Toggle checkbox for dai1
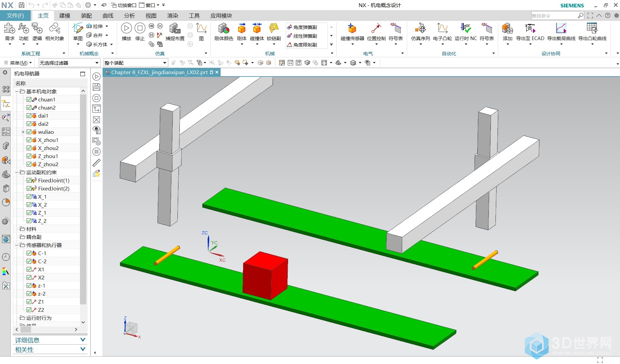Image resolution: width=620 pixels, height=364 pixels. [x=29, y=116]
